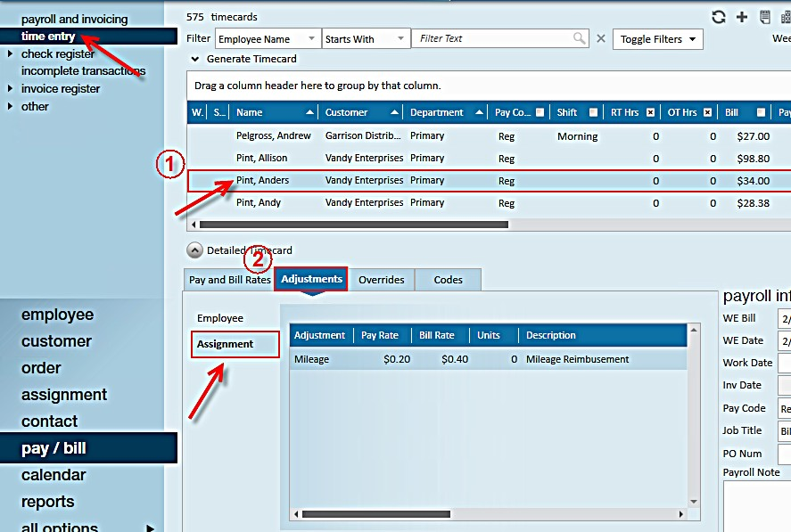
Task: Click adjustments grid scroll right arrow
Action: pos(681,514)
